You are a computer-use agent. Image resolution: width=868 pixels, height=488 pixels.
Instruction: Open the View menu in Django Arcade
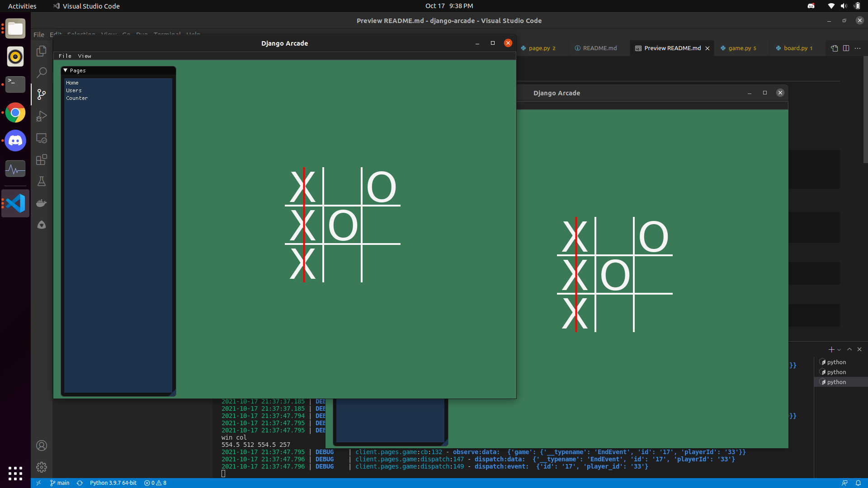pyautogui.click(x=85, y=56)
